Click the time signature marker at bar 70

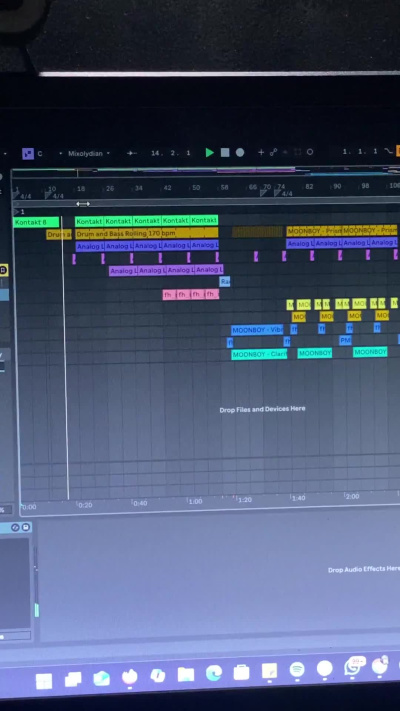point(264,193)
